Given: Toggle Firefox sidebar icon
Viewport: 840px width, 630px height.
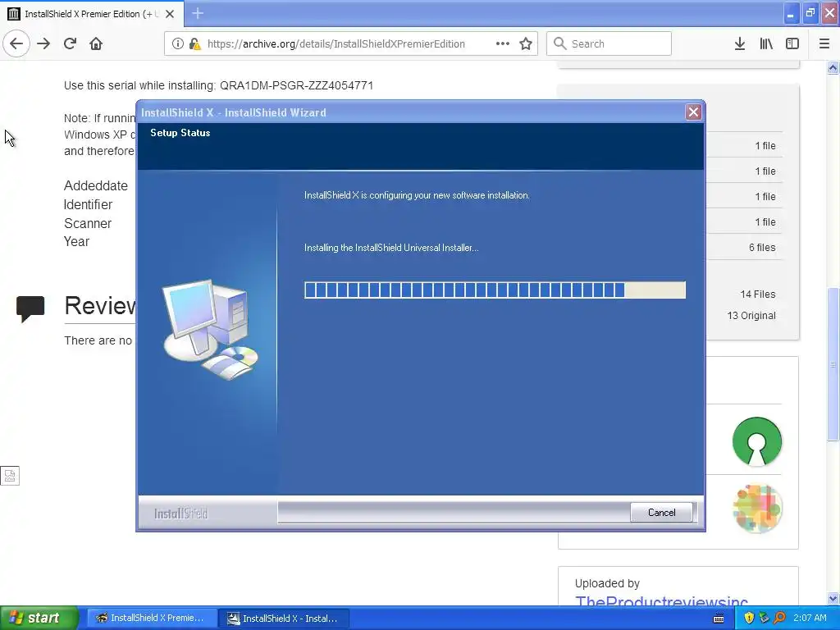Looking at the screenshot, I should click(792, 43).
